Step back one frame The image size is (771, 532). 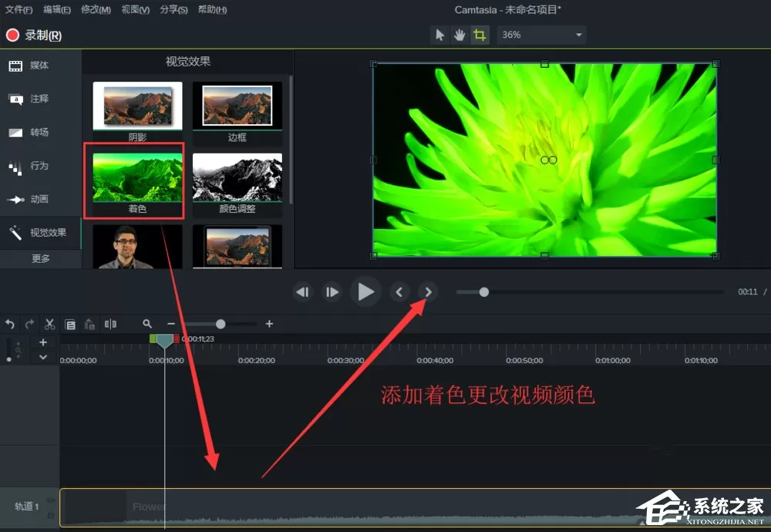(303, 292)
